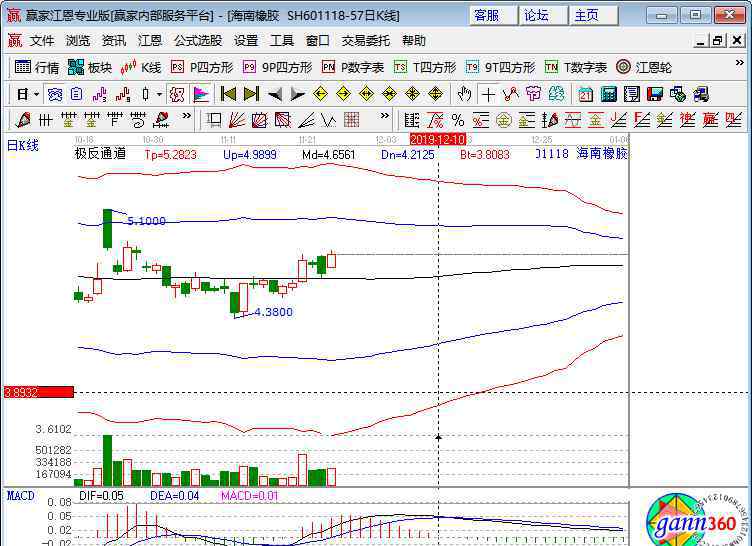
Task: Toggle the crosshair cursor tool
Action: coord(488,94)
